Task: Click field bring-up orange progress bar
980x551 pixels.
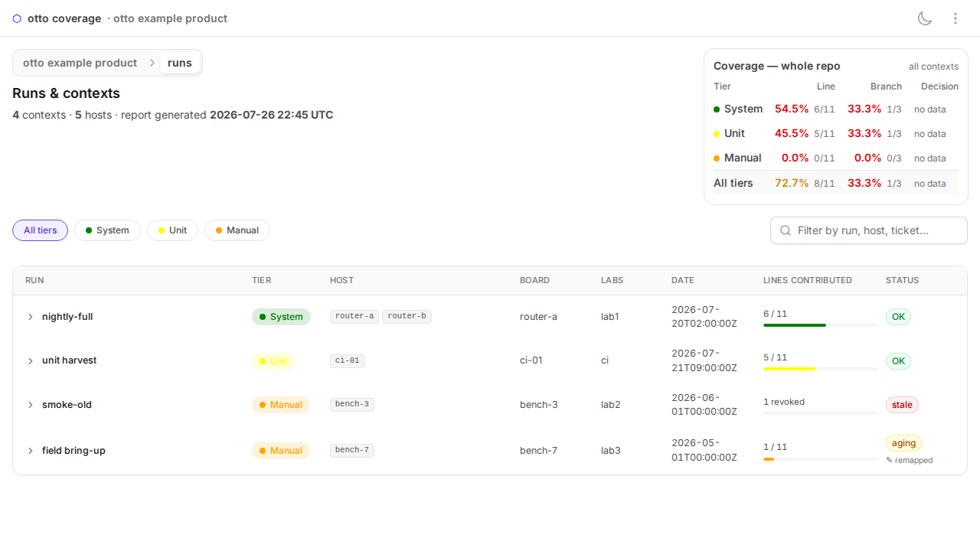Action: [821, 459]
